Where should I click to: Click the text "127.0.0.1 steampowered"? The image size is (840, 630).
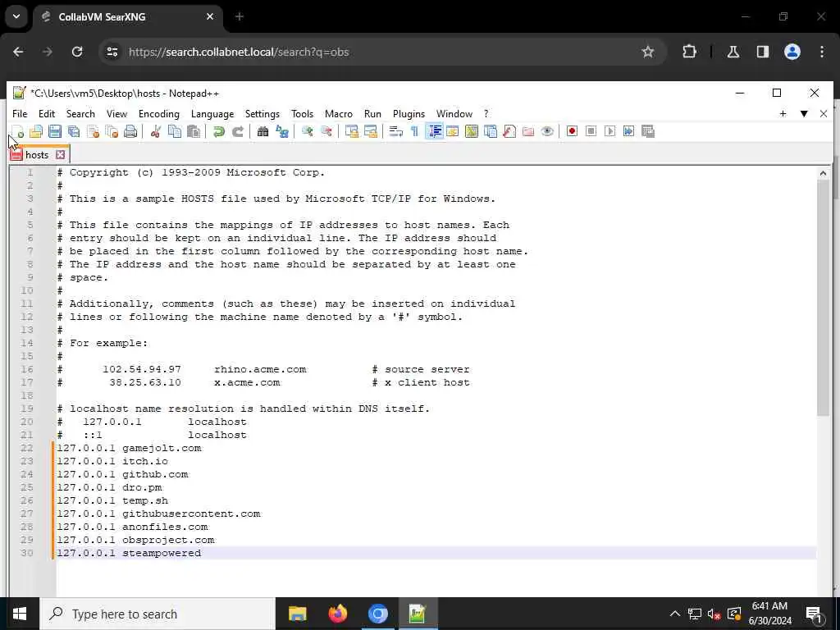[x=129, y=553]
